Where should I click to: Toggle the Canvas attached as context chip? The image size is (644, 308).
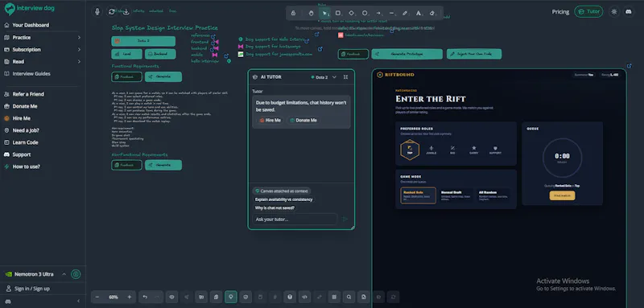coord(282,191)
